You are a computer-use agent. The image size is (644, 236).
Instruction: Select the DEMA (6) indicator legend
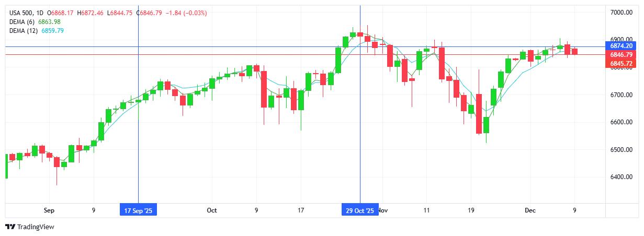point(21,21)
